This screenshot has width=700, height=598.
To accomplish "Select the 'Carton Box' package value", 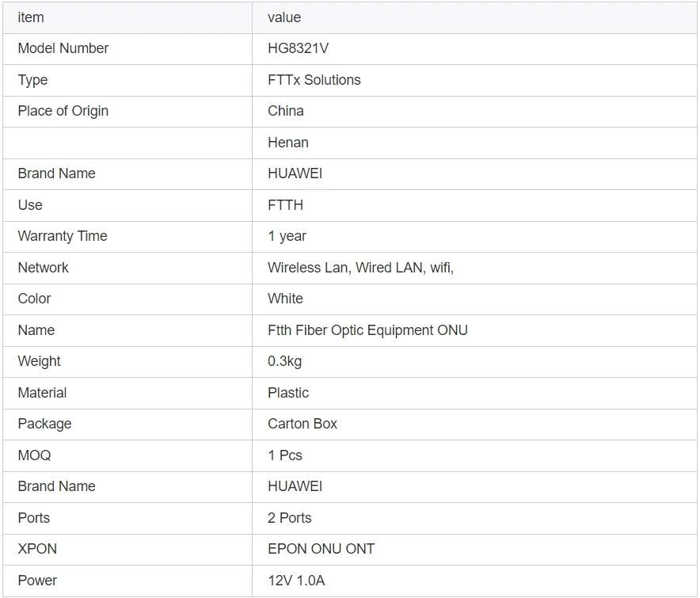I will pyautogui.click(x=302, y=424).
